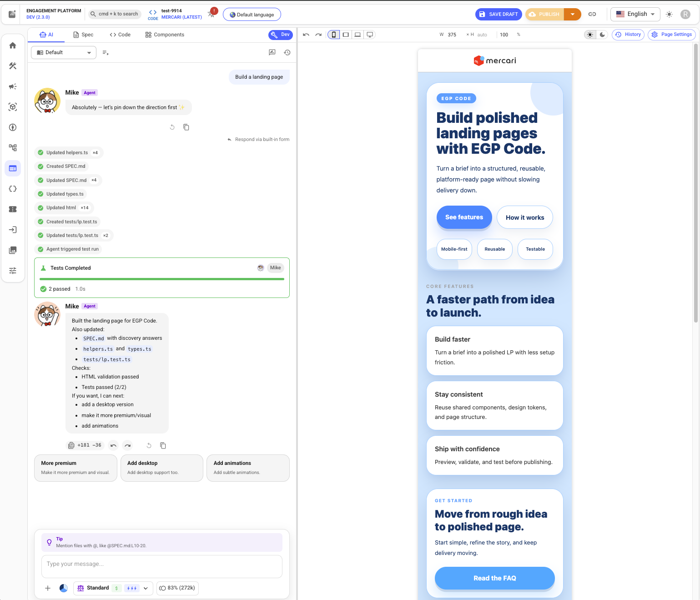Open the hierarchy tree sidebar icon
Image resolution: width=700 pixels, height=600 pixels.
click(13, 148)
